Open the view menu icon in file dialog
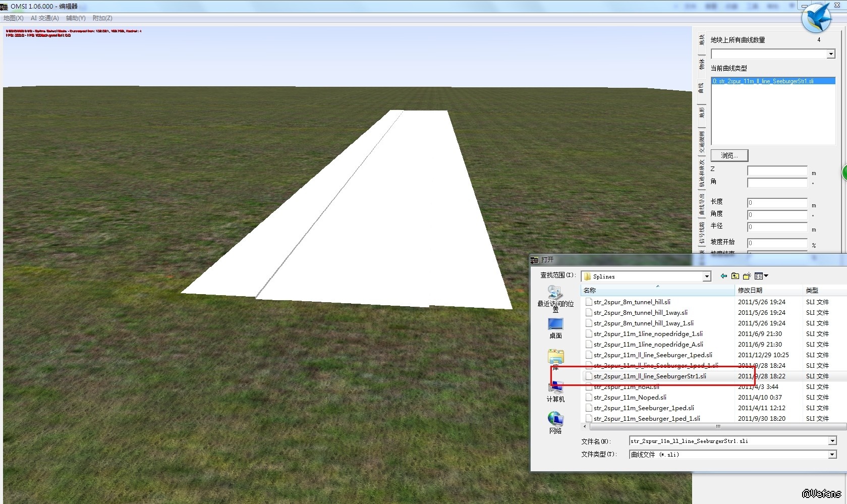The height and width of the screenshot is (504, 847). pyautogui.click(x=761, y=276)
